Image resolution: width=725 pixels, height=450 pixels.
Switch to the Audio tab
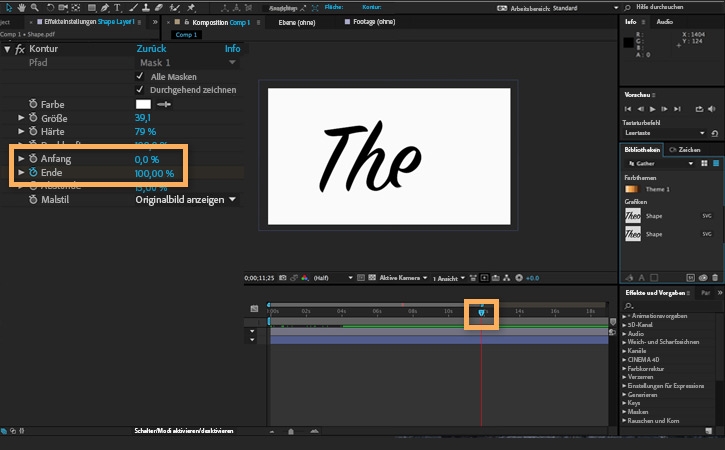click(664, 22)
